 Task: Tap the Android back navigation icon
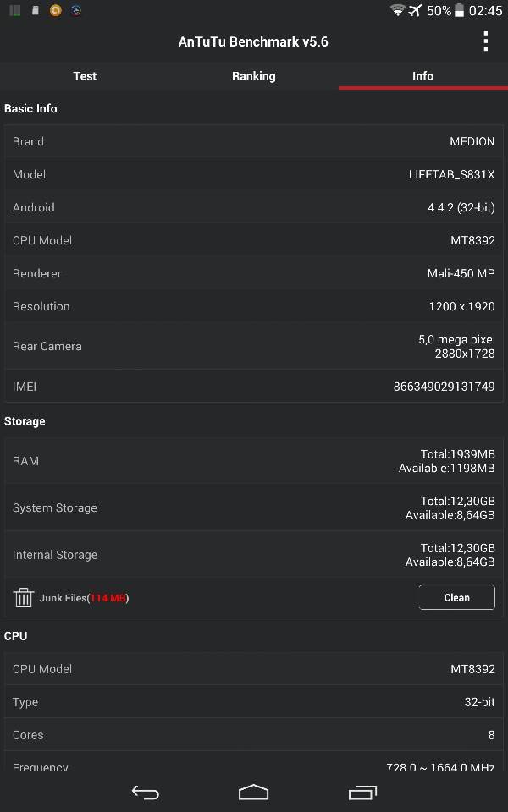[x=145, y=793]
